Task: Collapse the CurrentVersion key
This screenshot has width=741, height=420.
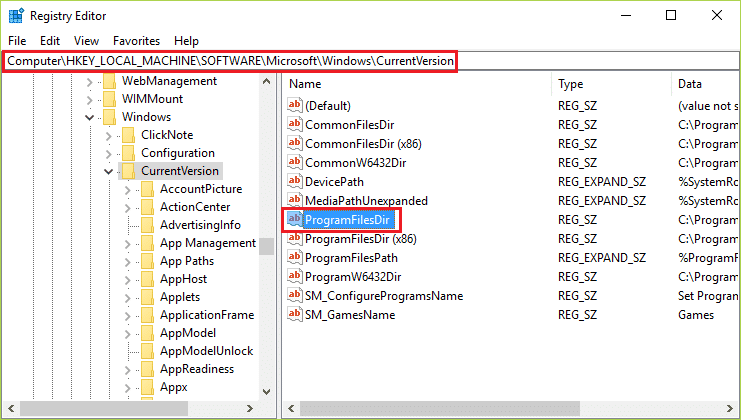Action: 108,171
